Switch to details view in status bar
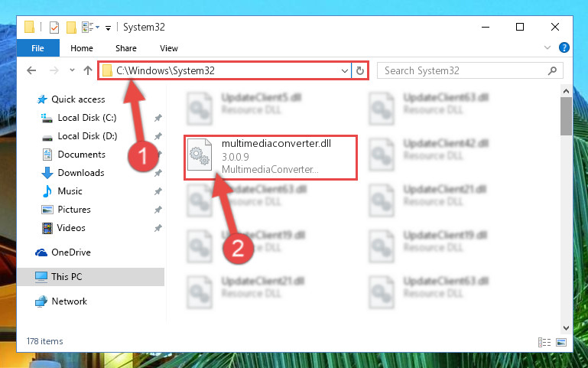 pyautogui.click(x=544, y=342)
